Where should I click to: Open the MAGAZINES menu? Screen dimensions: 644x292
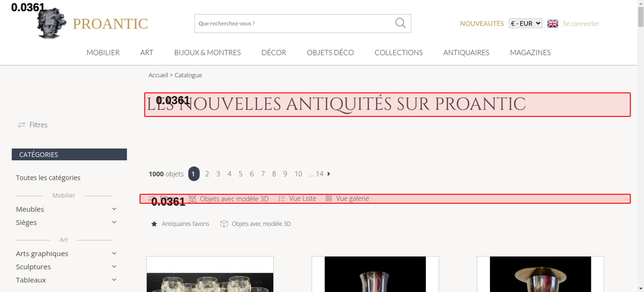coord(530,52)
